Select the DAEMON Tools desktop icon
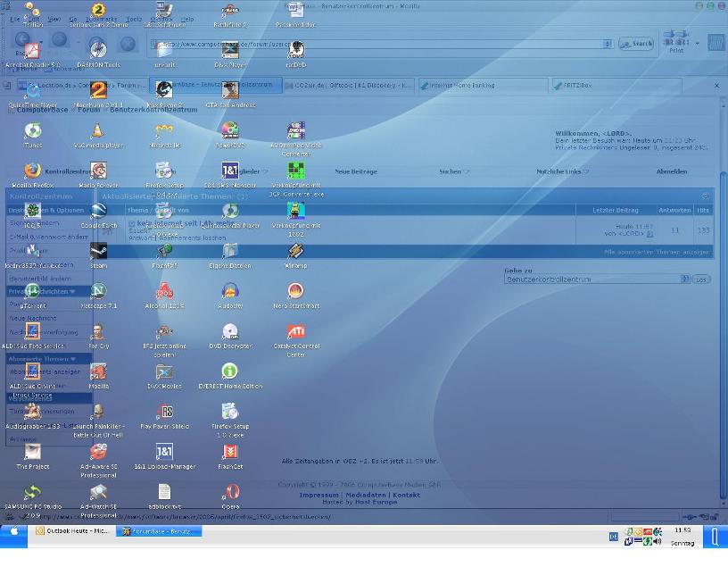728x567 pixels. 98,54
